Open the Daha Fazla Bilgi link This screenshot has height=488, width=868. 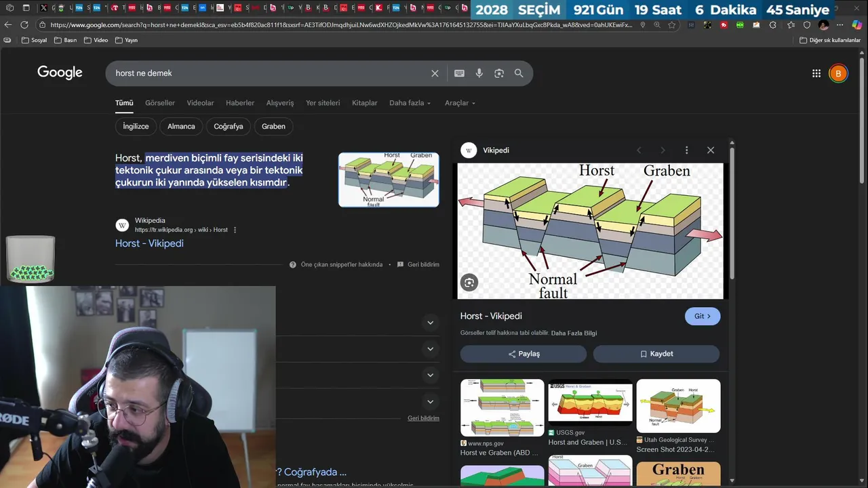tap(574, 333)
